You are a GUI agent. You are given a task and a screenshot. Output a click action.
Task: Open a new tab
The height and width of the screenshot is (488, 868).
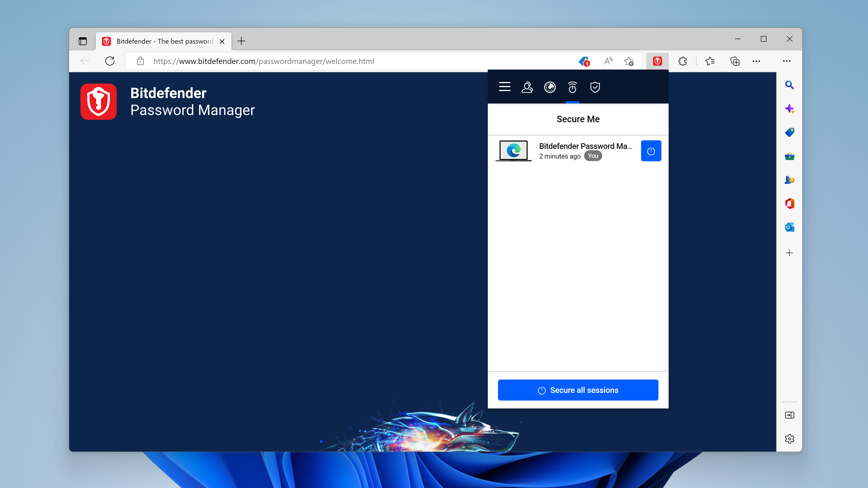click(x=241, y=41)
